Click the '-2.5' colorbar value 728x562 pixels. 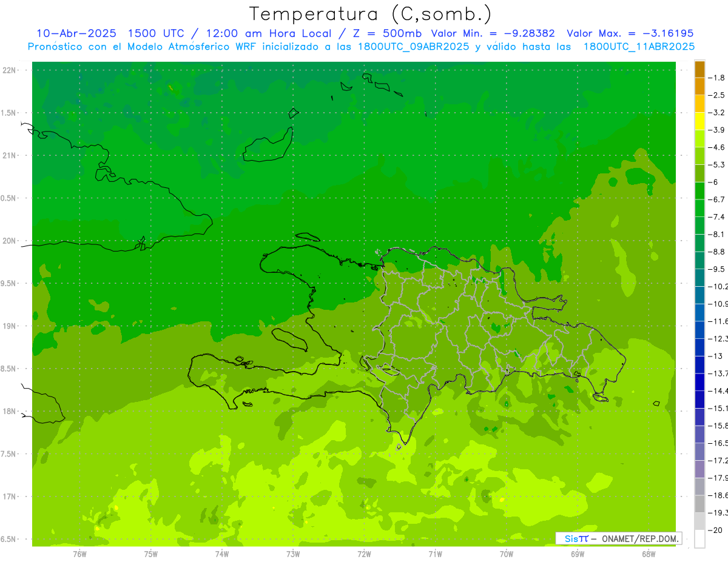(716, 95)
